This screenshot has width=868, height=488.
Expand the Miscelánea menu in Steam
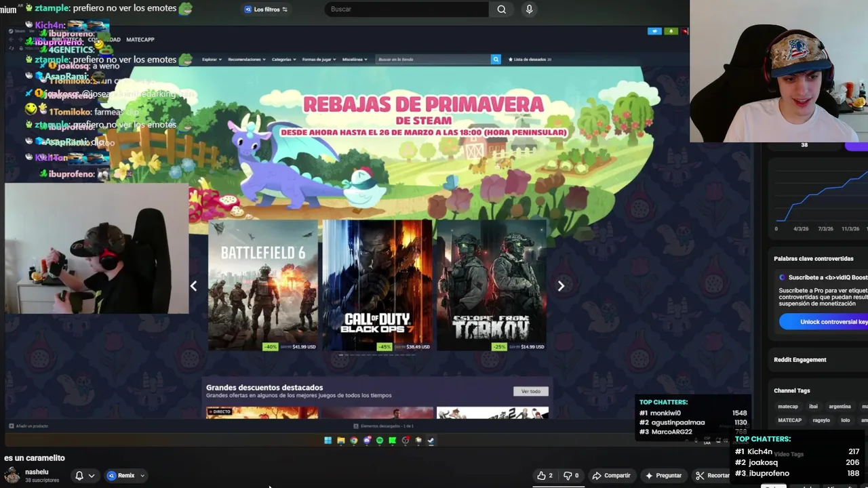(355, 60)
